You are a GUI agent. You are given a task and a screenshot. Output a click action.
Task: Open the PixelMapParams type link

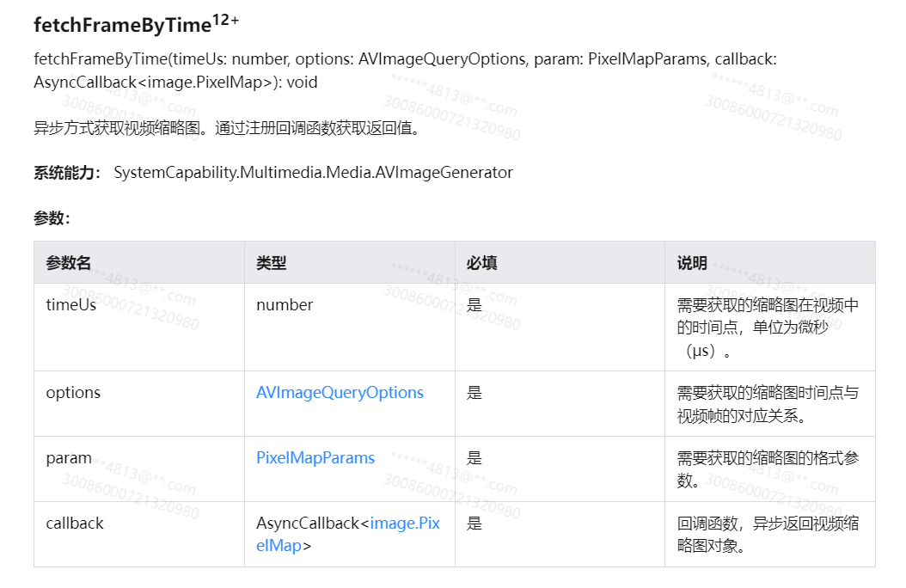click(315, 458)
